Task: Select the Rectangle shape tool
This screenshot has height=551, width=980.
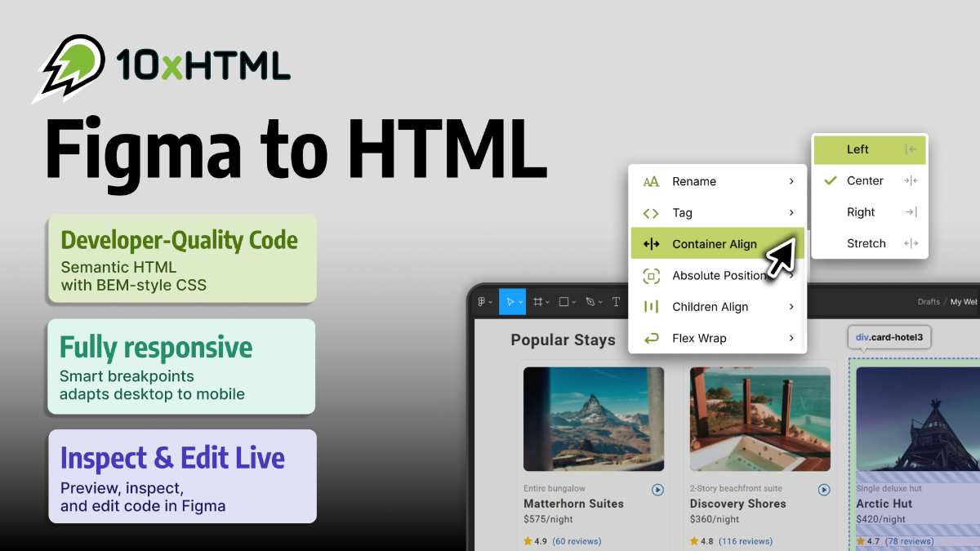Action: (564, 301)
